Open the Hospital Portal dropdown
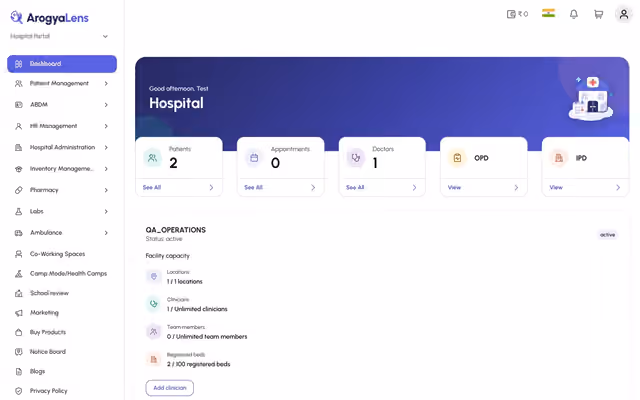The height and width of the screenshot is (400, 640). pos(59,36)
